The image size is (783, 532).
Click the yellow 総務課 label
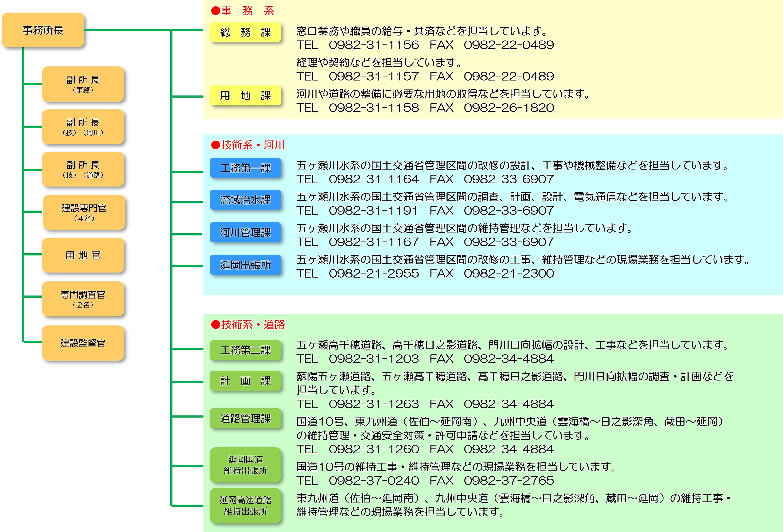tap(245, 32)
